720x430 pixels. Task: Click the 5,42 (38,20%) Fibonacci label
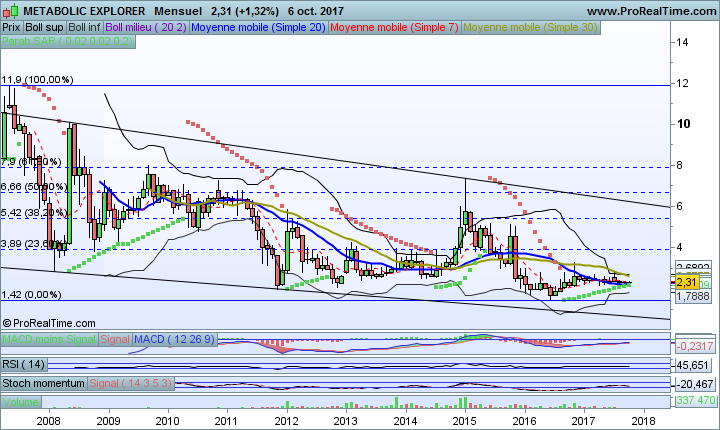coord(32,213)
